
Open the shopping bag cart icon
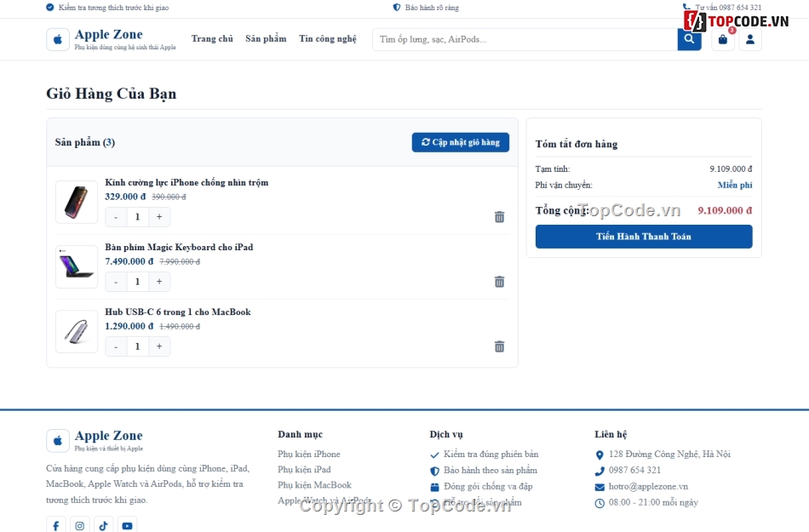coord(723,39)
